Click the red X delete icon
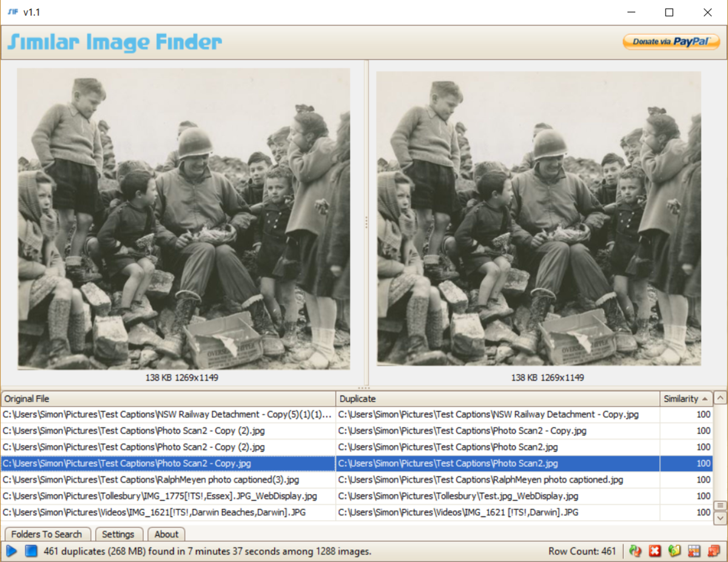 [655, 550]
